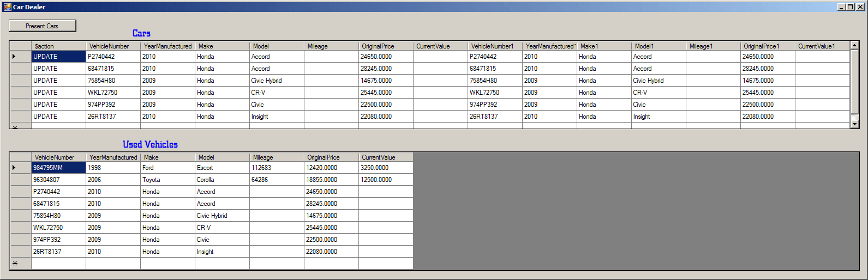Click the row header of the current Cars row
This screenshot has width=868, height=280.
click(x=21, y=57)
